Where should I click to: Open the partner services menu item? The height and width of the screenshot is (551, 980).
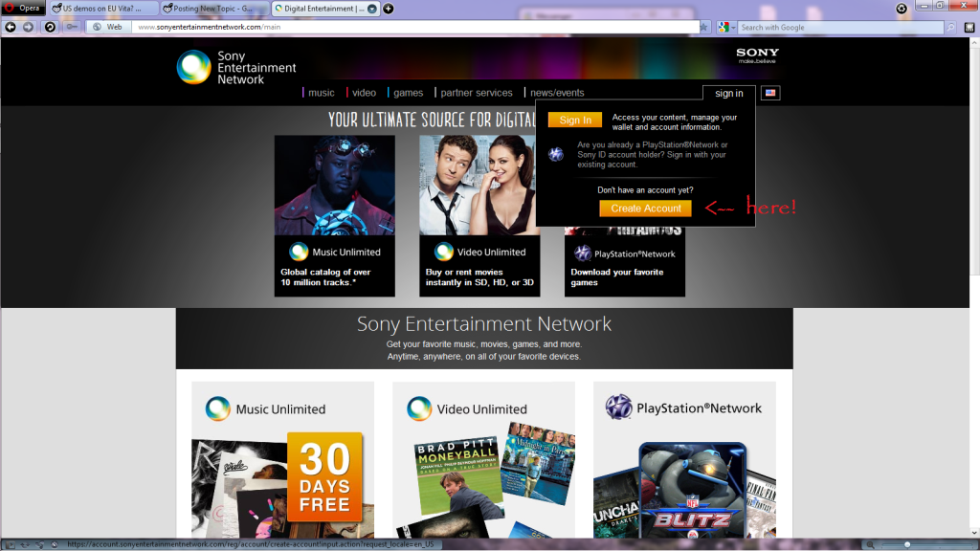point(477,93)
